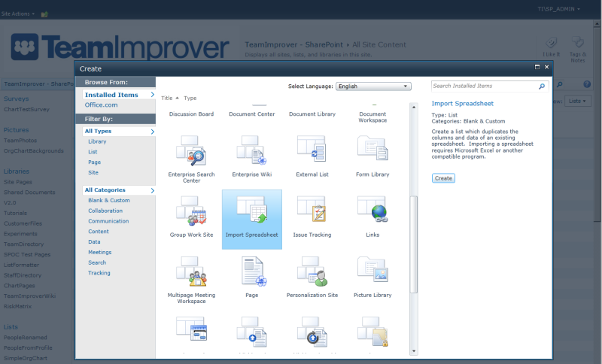Choose the Issue Tracking template icon
602x364 pixels.
312,211
